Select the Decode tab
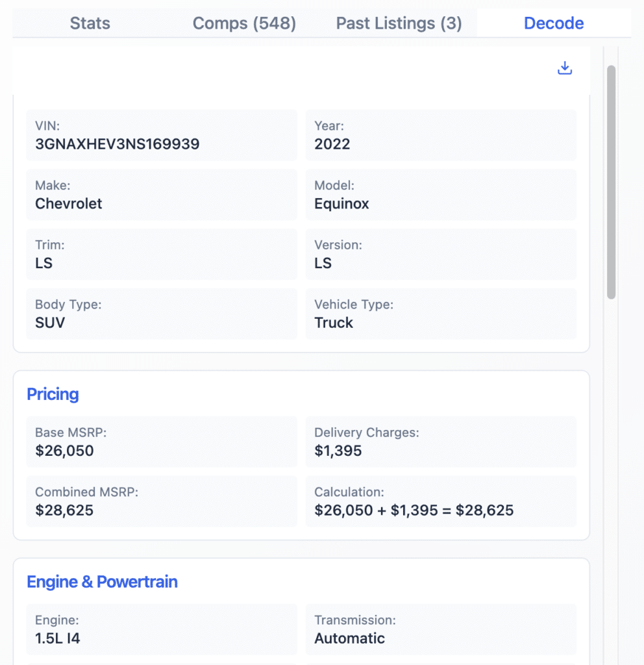 coord(553,23)
